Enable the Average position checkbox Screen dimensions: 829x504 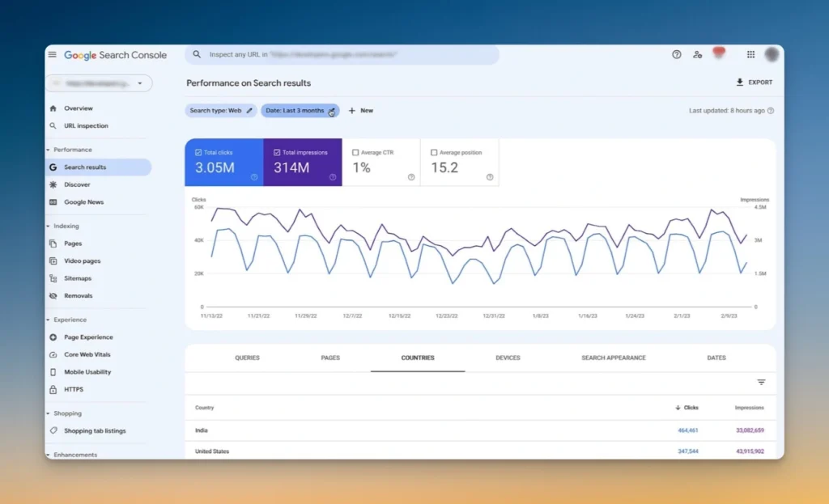[433, 151]
